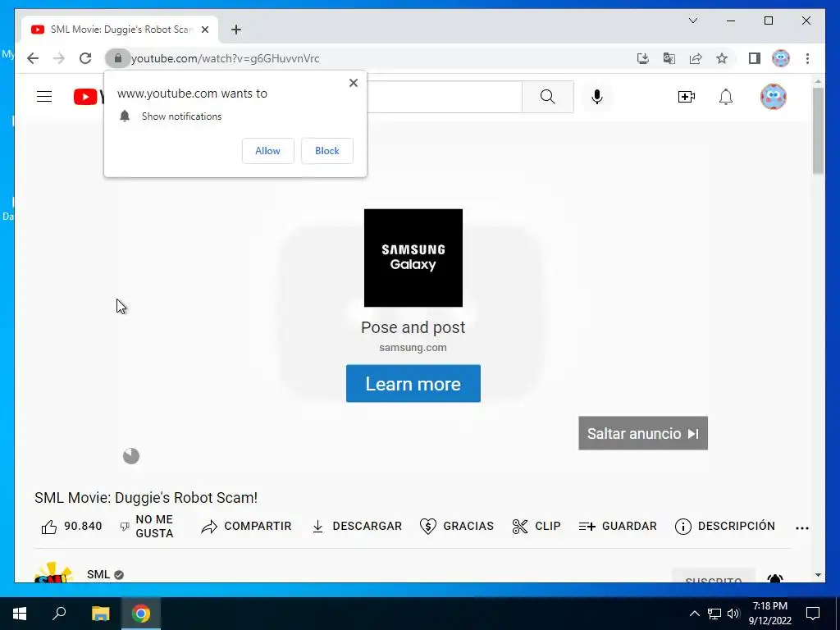
Task: Click GUARDAR save to playlist
Action: pyautogui.click(x=618, y=527)
